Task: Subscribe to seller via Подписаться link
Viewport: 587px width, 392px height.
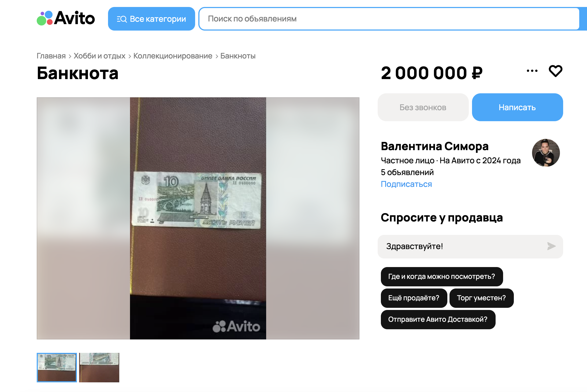Action: (406, 184)
